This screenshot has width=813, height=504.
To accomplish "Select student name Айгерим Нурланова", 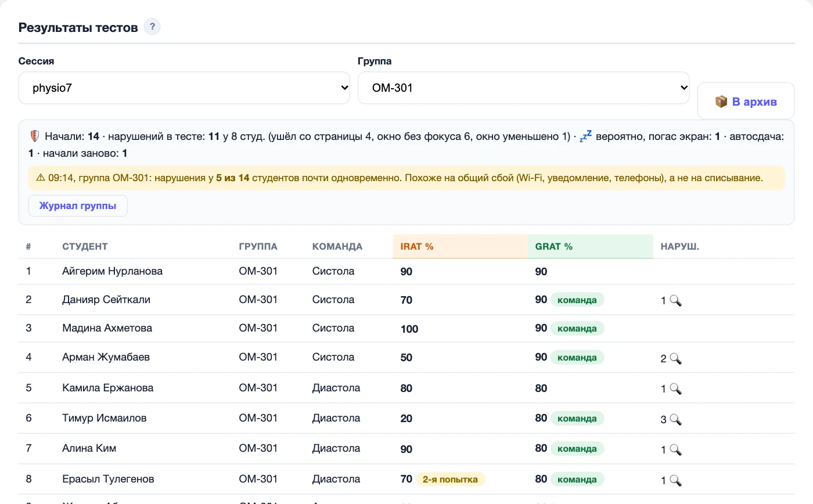I will [x=113, y=271].
